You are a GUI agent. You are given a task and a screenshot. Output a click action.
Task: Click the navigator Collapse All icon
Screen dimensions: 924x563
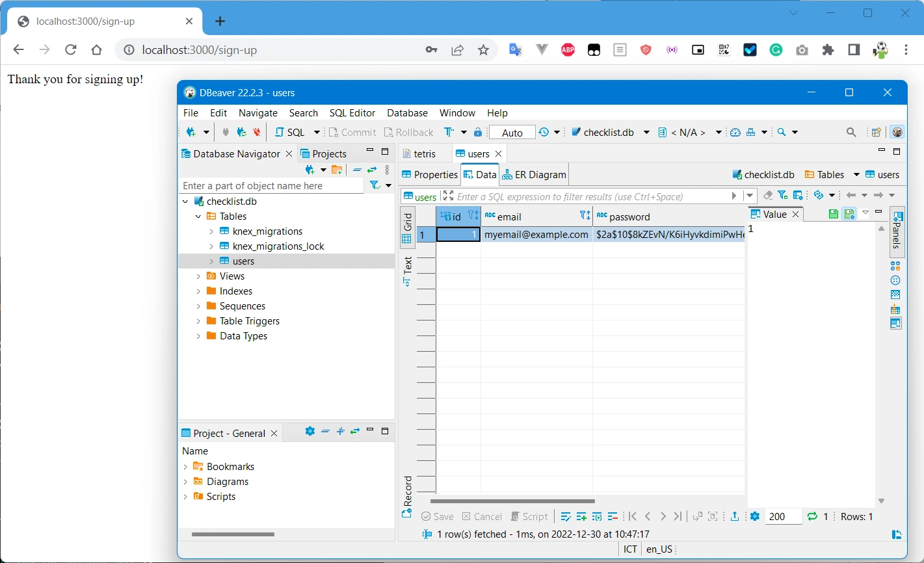pos(357,170)
